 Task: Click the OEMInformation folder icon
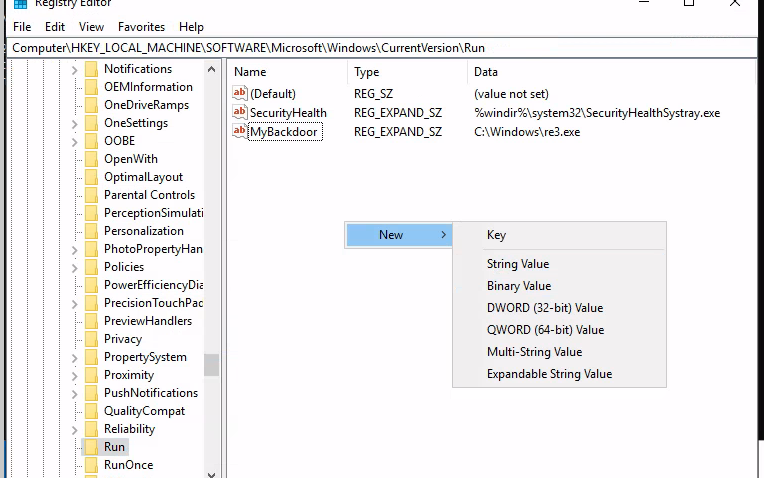[x=91, y=87]
